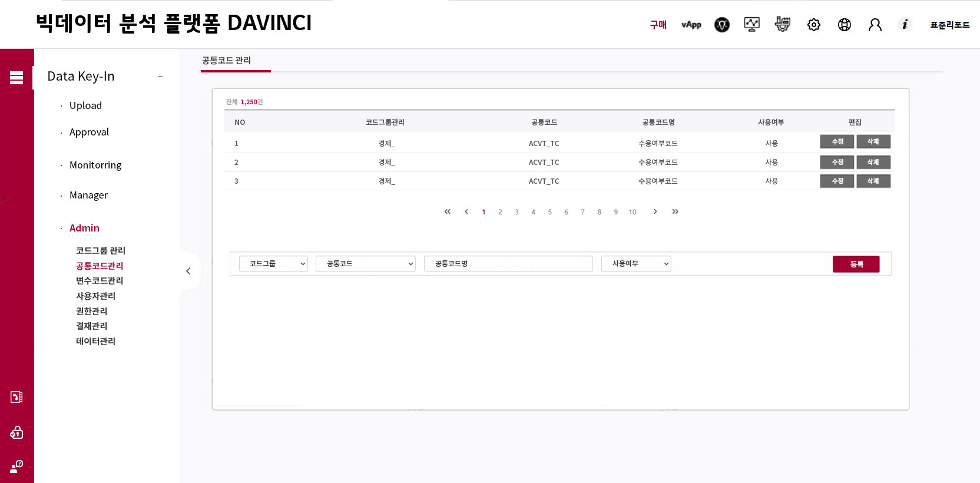This screenshot has width=980, height=483.
Task: Click the user help icon at sidebar bottom
Action: pos(16,467)
